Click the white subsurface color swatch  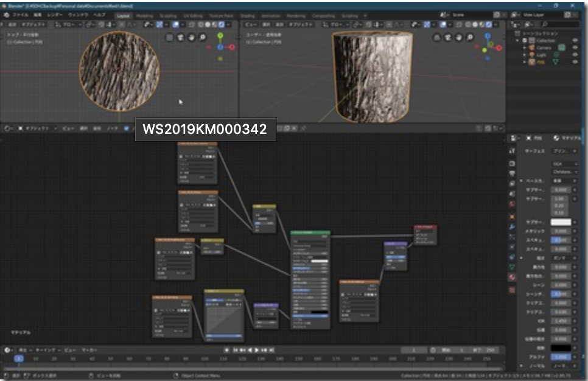[561, 222]
